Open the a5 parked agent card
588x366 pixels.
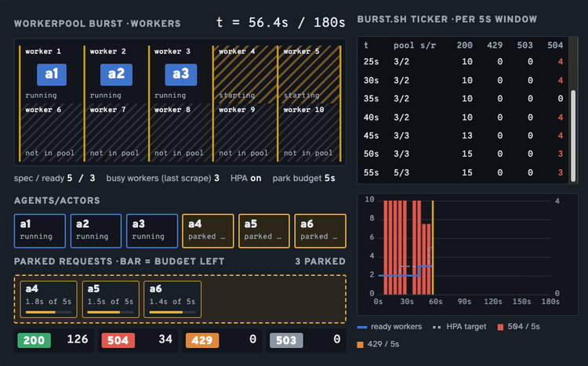click(264, 231)
